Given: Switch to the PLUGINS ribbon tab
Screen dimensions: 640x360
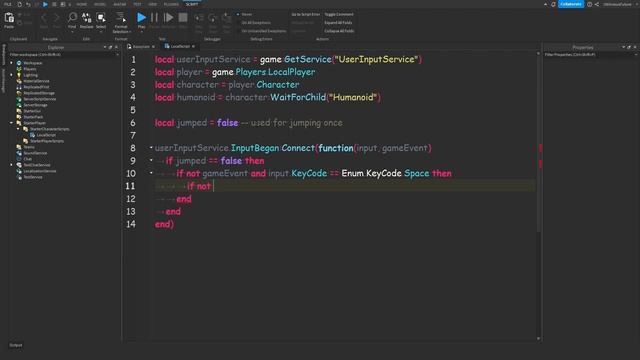Looking at the screenshot, I should point(171,4).
